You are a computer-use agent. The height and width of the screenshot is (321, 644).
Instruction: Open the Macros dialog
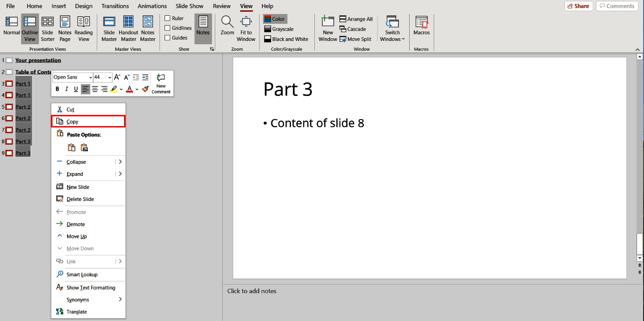click(421, 29)
